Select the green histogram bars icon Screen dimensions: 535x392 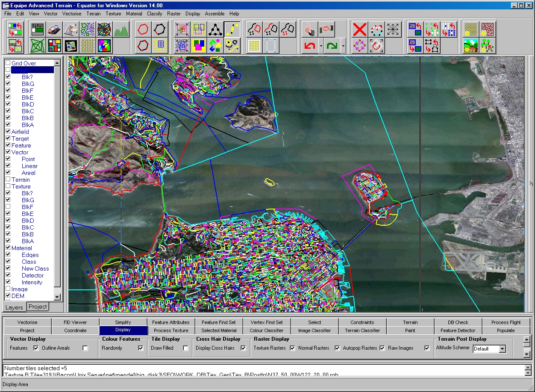click(x=121, y=29)
